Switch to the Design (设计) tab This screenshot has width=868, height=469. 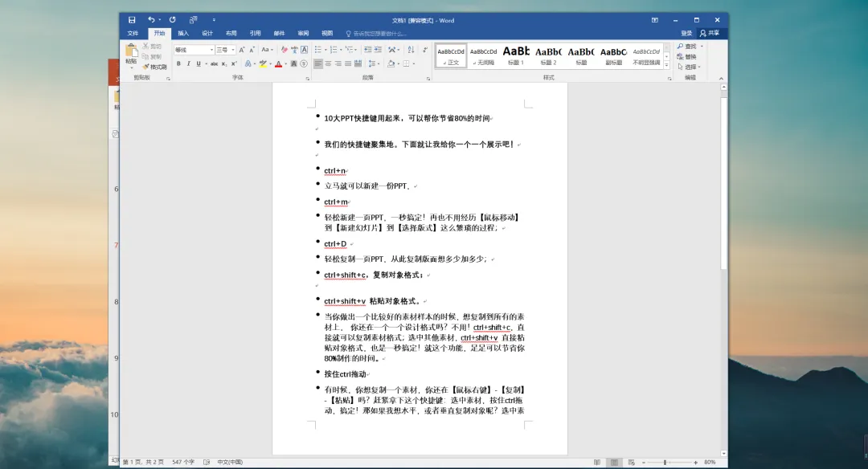point(207,34)
